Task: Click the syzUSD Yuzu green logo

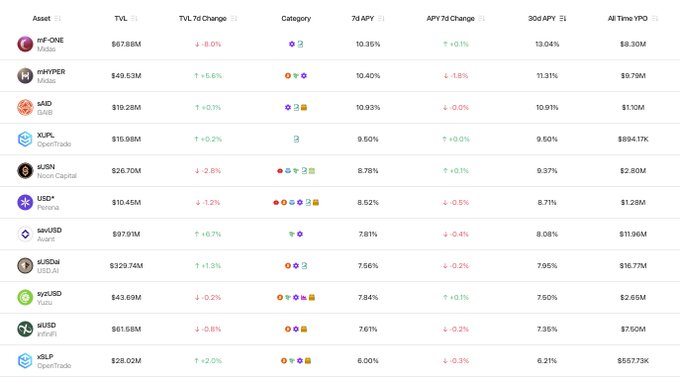Action: click(25, 297)
